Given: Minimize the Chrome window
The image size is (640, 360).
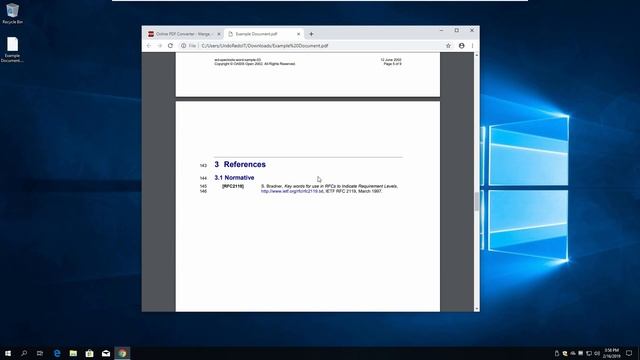Looking at the screenshot, I should click(x=441, y=30).
